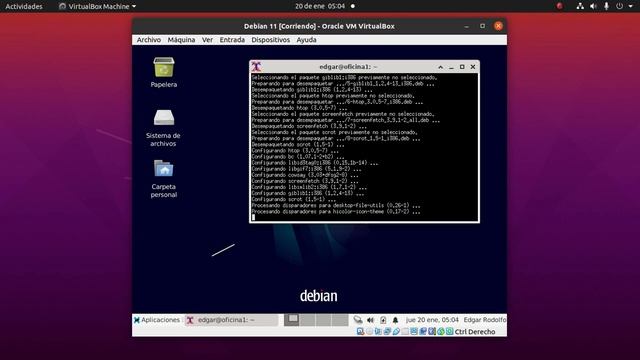Switch to the fourth workspace in pager

click(340, 320)
